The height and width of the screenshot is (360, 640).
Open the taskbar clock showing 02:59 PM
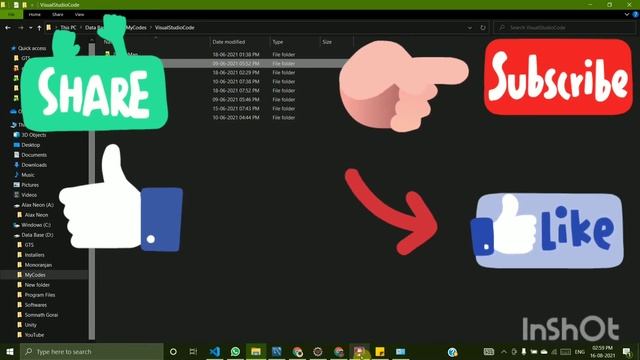click(602, 351)
